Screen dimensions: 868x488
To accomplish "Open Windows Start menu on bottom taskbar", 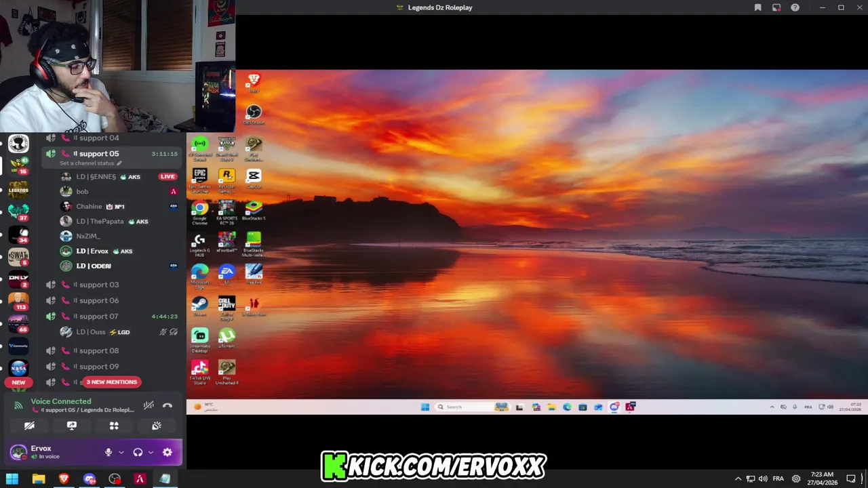I will coord(12,479).
